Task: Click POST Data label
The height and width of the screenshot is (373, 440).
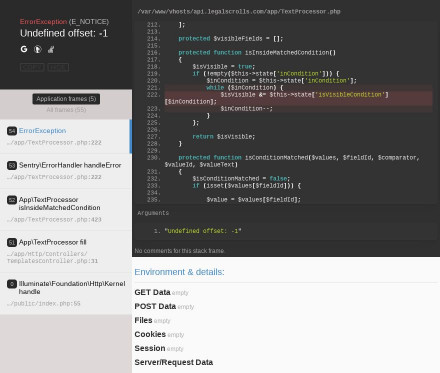Action: [x=155, y=306]
